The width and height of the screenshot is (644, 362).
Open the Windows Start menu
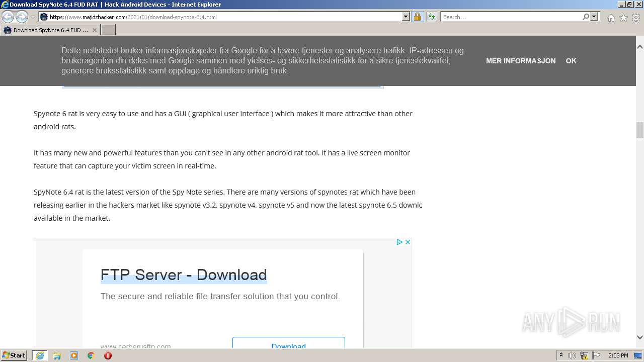click(14, 355)
